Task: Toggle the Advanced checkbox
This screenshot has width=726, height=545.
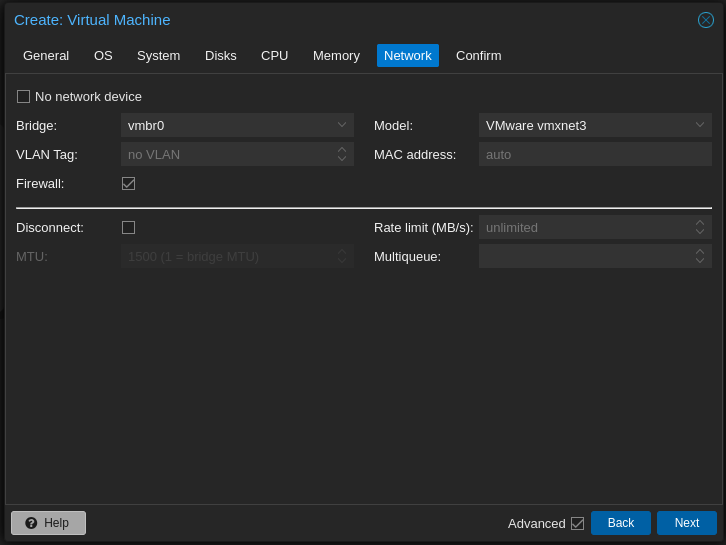Action: point(577,523)
